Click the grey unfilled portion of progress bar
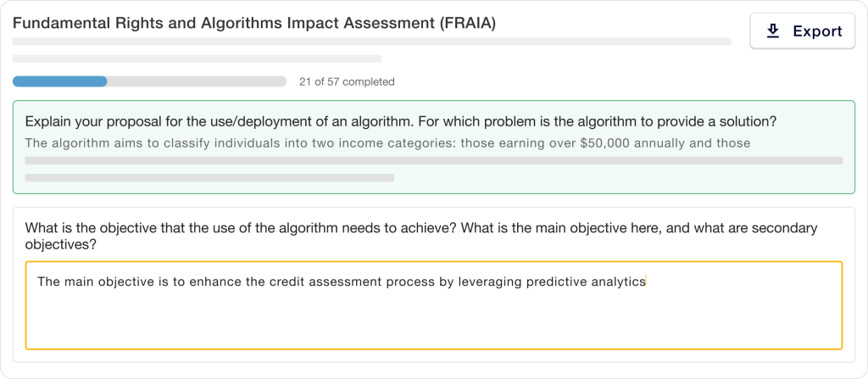The image size is (868, 379). (197, 81)
